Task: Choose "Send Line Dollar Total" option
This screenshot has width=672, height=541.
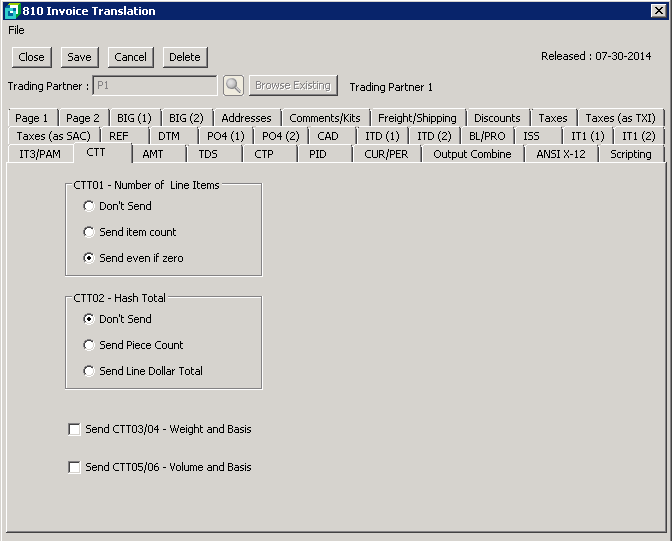Action: click(x=90, y=371)
